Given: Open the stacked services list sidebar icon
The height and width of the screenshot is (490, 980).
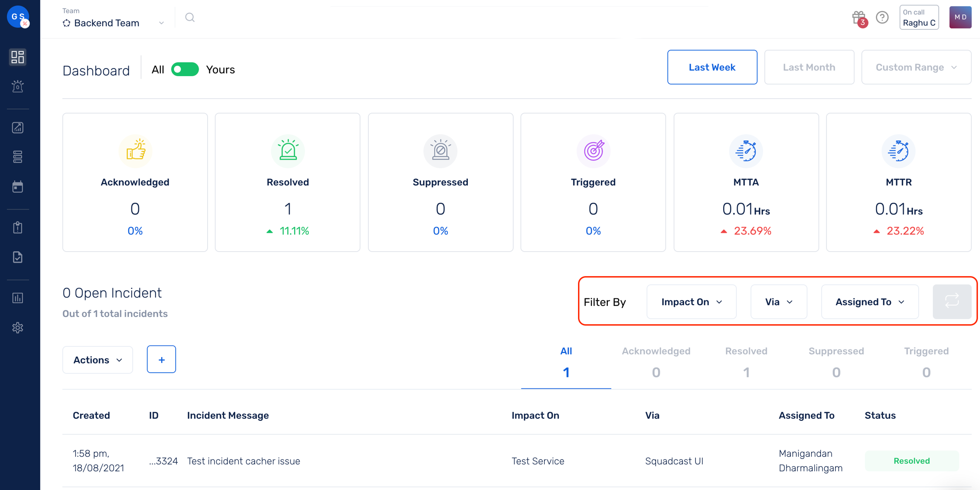Looking at the screenshot, I should 17,157.
